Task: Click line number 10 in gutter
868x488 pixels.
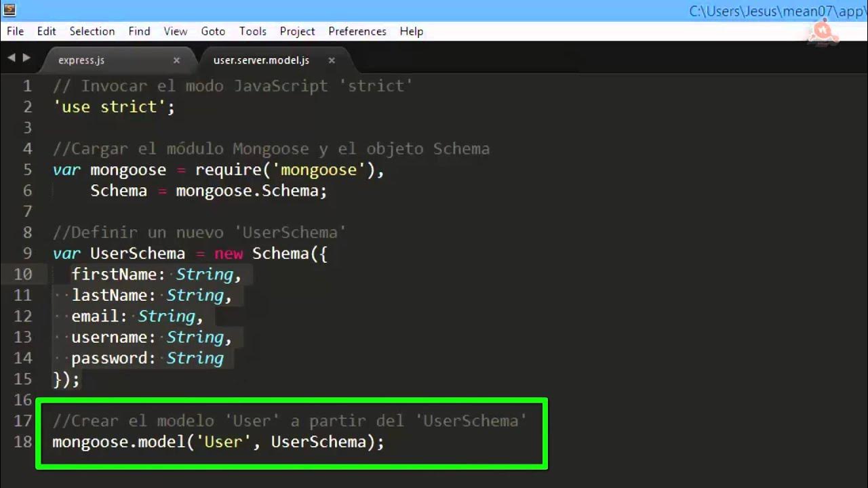Action: [22, 274]
